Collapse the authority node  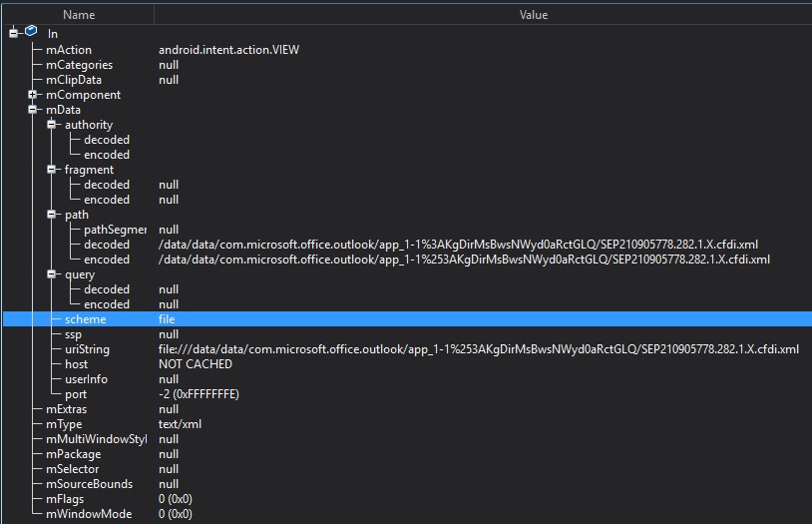coord(52,125)
